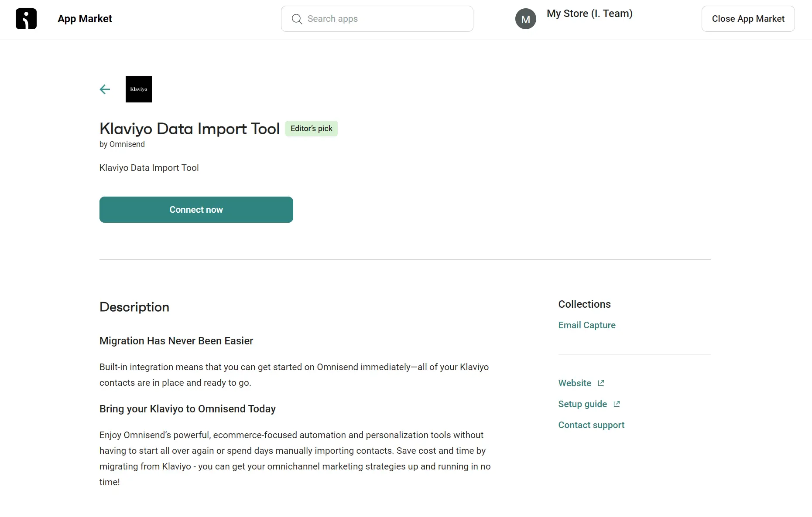Click Migration Has Never Been Easier heading
Image resolution: width=812 pixels, height=517 pixels.
(x=176, y=341)
